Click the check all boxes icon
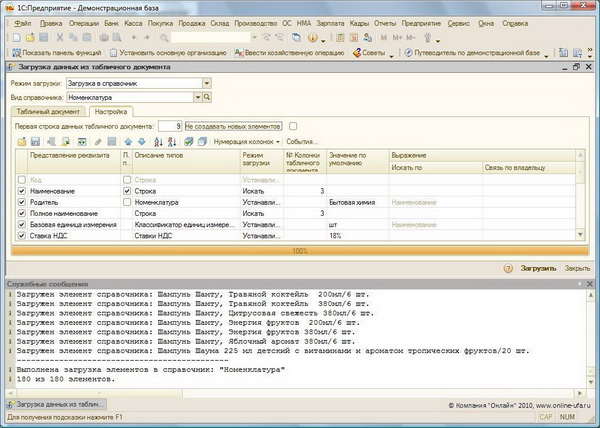 (x=189, y=142)
